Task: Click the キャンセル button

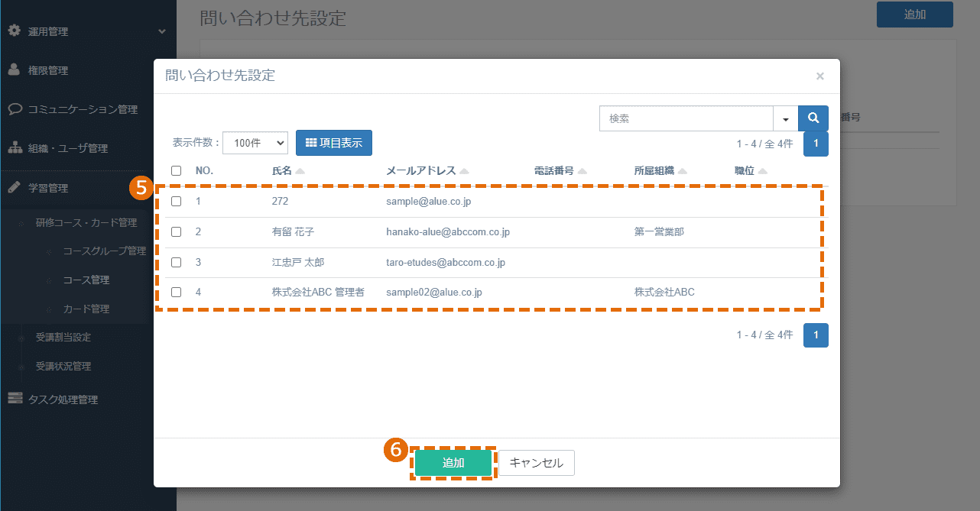Action: click(x=537, y=463)
